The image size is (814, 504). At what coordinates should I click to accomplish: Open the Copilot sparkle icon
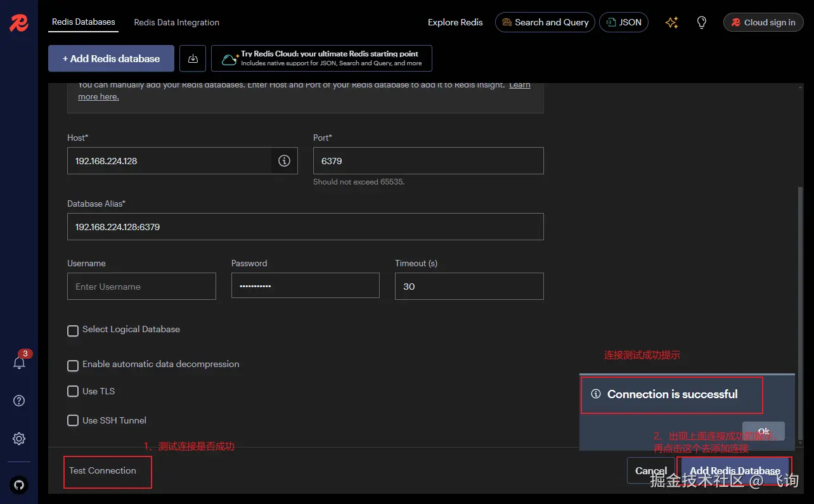click(672, 22)
